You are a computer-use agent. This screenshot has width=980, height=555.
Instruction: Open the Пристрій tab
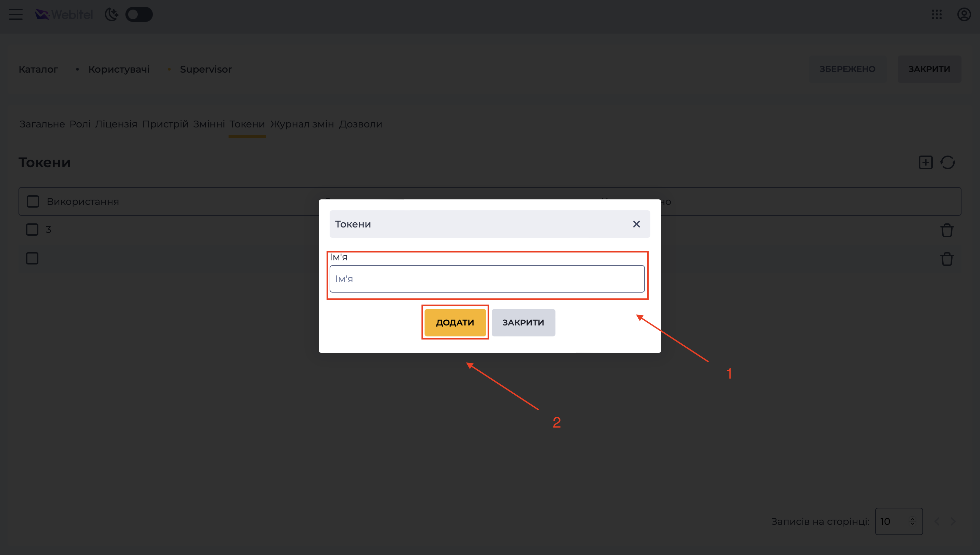pos(166,124)
